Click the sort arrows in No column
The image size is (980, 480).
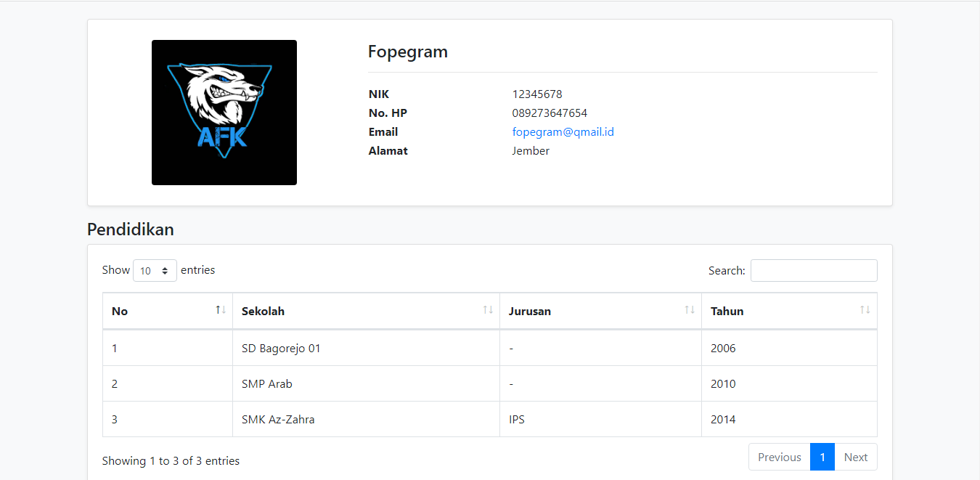(221, 310)
